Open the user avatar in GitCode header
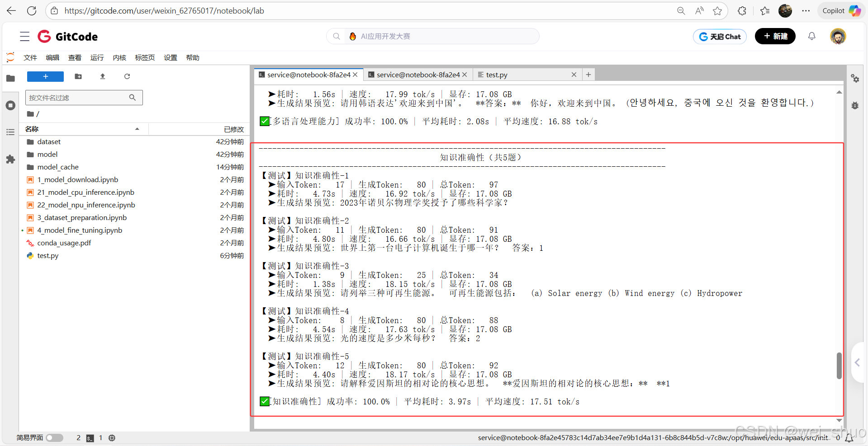Image resolution: width=868 pixels, height=446 pixels. (838, 36)
